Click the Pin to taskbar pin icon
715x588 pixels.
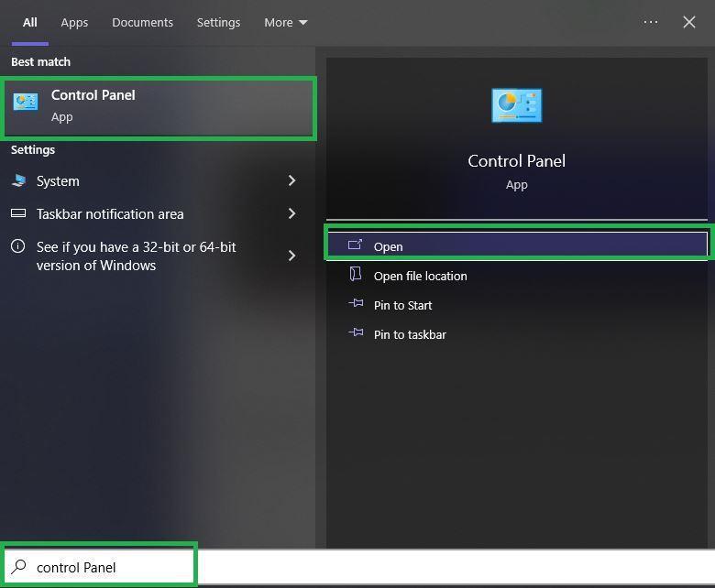(356, 332)
